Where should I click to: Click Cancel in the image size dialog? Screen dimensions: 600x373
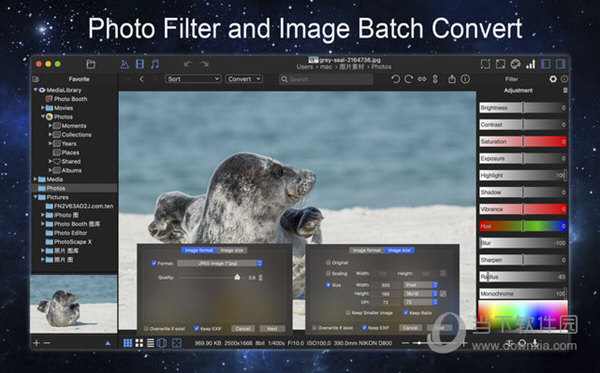(x=410, y=328)
